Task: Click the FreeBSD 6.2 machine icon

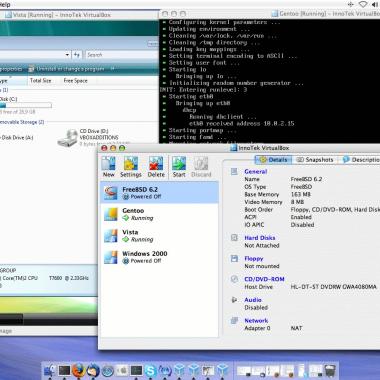Action: 111,193
